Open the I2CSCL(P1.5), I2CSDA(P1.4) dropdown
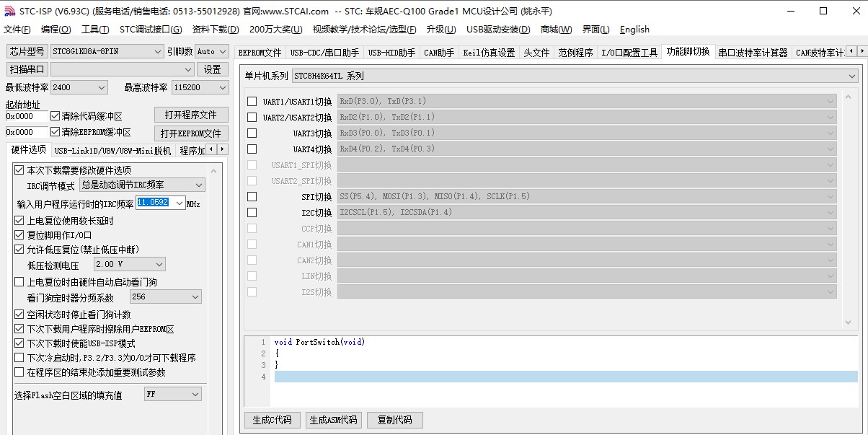868x435 pixels. (587, 213)
